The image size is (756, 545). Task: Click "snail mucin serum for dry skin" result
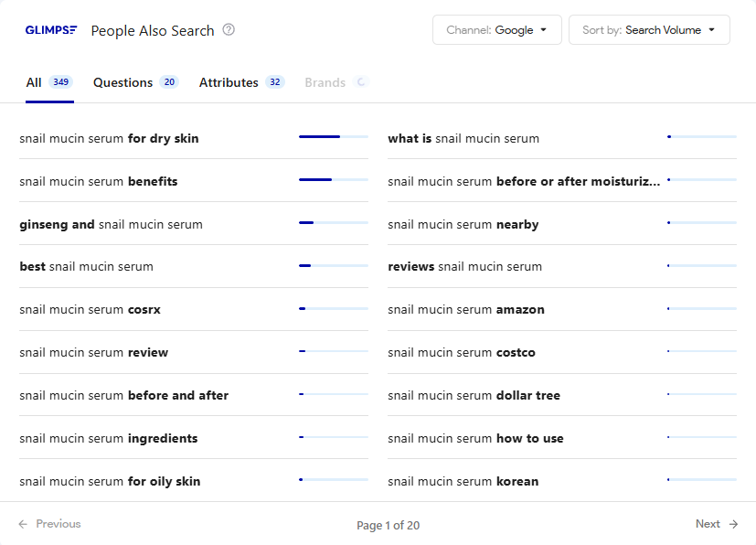coord(109,139)
